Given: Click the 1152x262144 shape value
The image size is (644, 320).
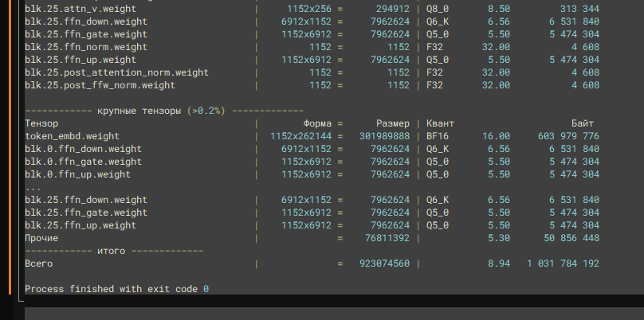Looking at the screenshot, I should coord(300,136).
